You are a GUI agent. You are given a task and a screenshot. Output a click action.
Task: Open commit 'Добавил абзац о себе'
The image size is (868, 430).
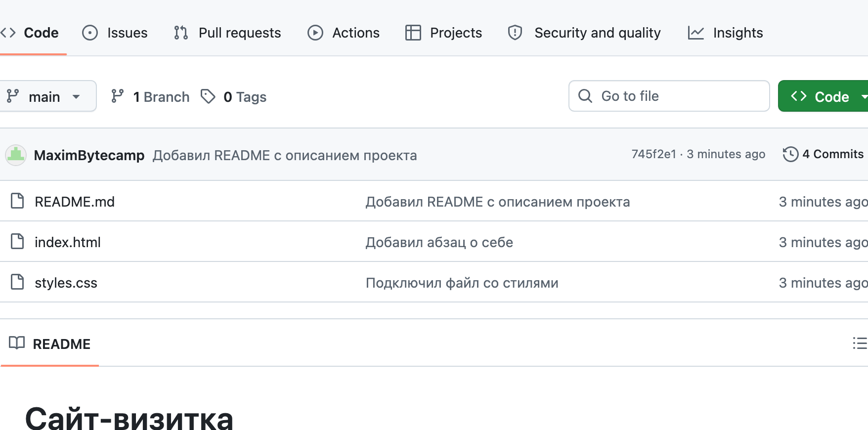(x=439, y=242)
